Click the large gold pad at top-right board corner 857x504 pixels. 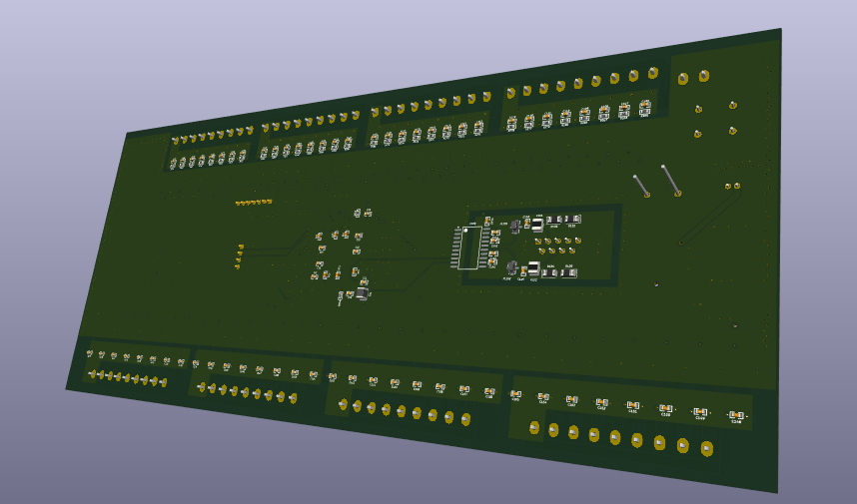click(704, 76)
